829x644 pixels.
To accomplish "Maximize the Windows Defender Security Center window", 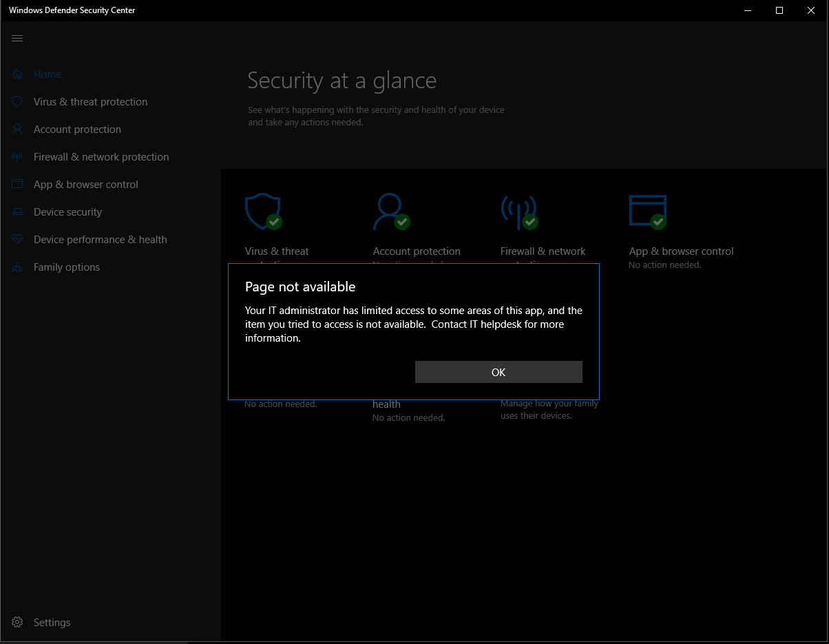I will coord(779,10).
